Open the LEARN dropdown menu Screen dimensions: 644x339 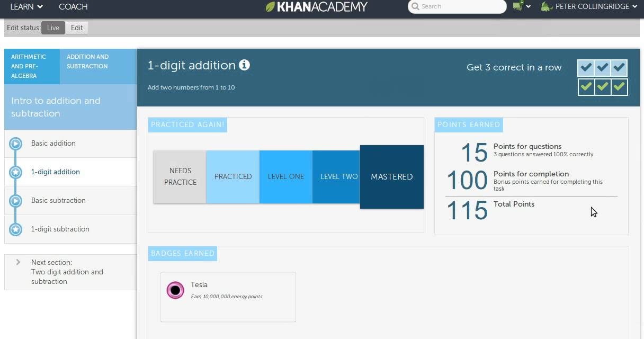27,6
